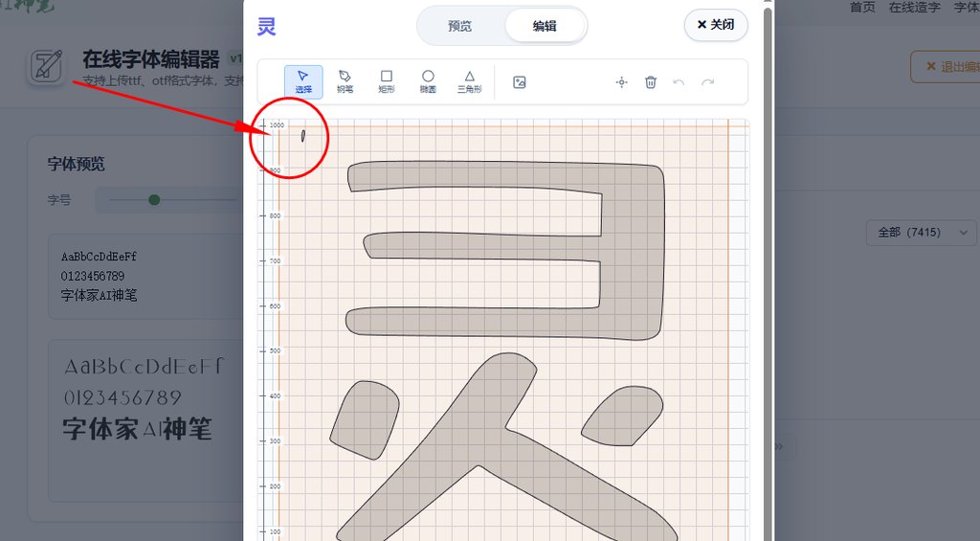
Task: Open the 全部 (7415) filter dropdown
Action: [x=922, y=233]
